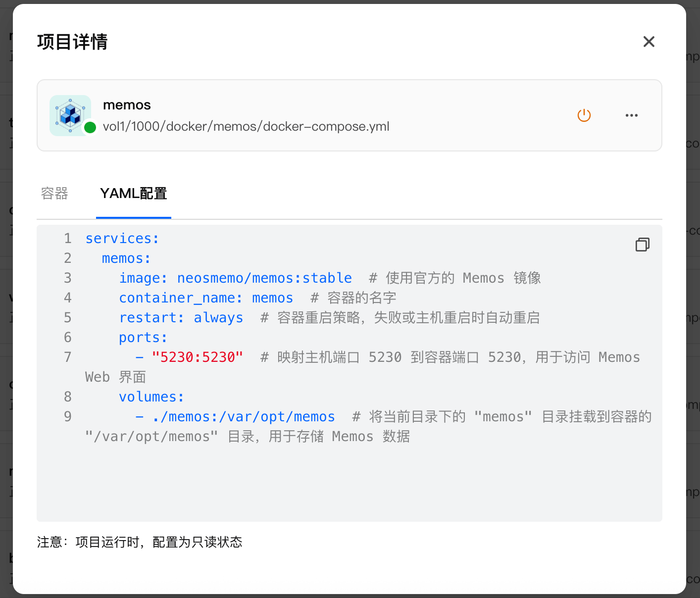Viewport: 700px width, 598px height.
Task: Click the ./memos:/var/opt/memos volume path
Action: pyautogui.click(x=244, y=417)
